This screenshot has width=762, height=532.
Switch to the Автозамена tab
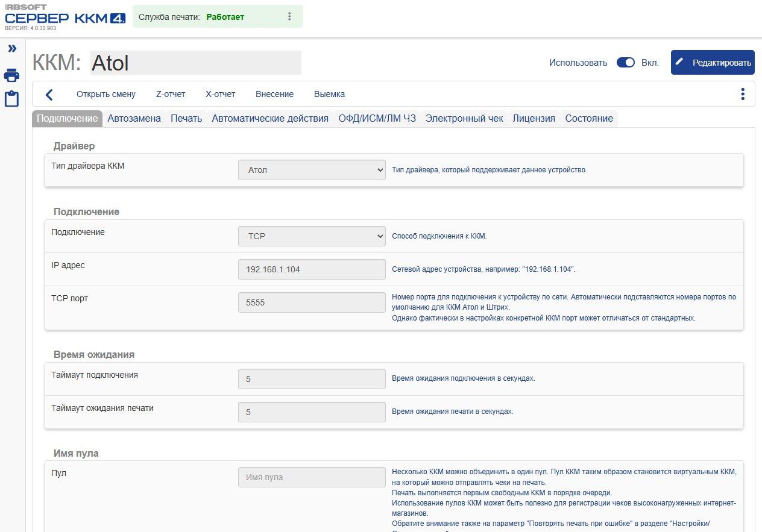pos(134,118)
